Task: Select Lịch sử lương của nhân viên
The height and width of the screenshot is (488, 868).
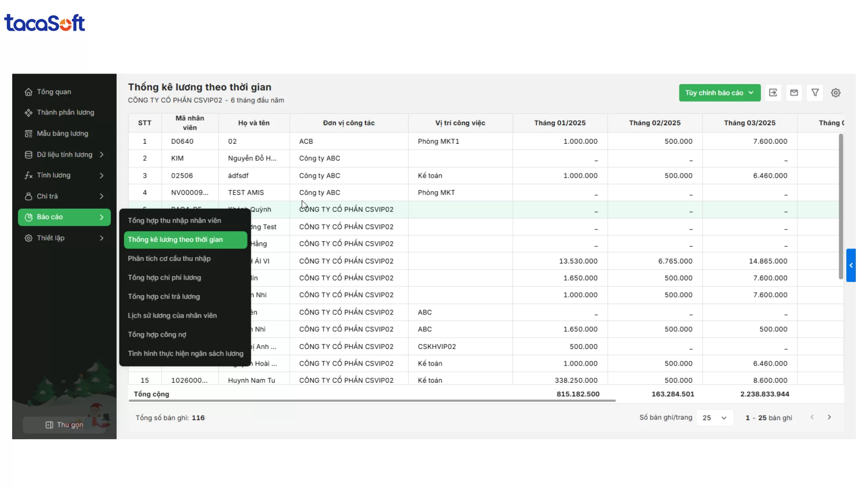Action: (x=172, y=315)
